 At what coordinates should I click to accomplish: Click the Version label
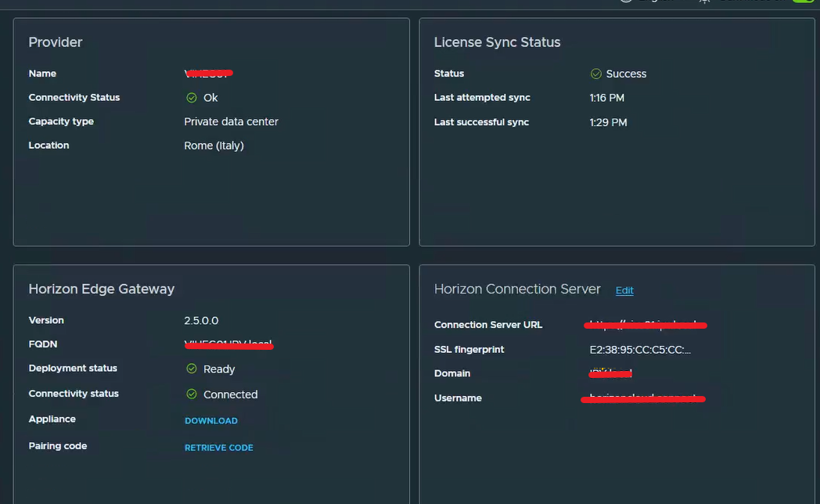click(46, 321)
